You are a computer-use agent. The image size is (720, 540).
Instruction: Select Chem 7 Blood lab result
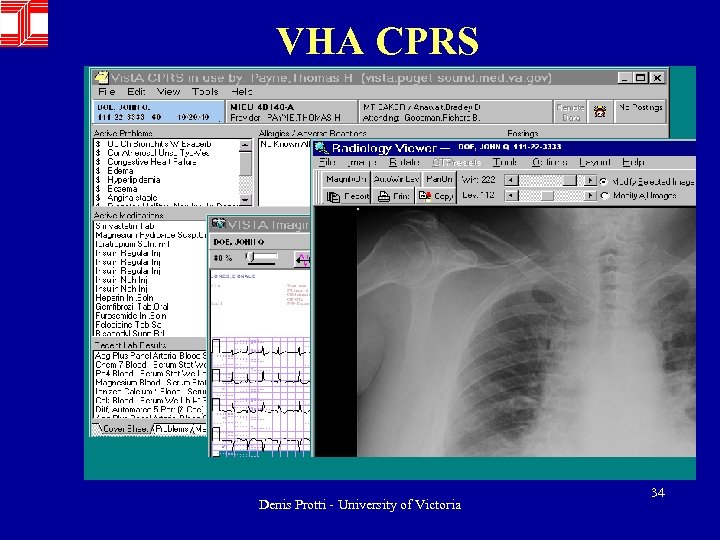pyautogui.click(x=150, y=365)
